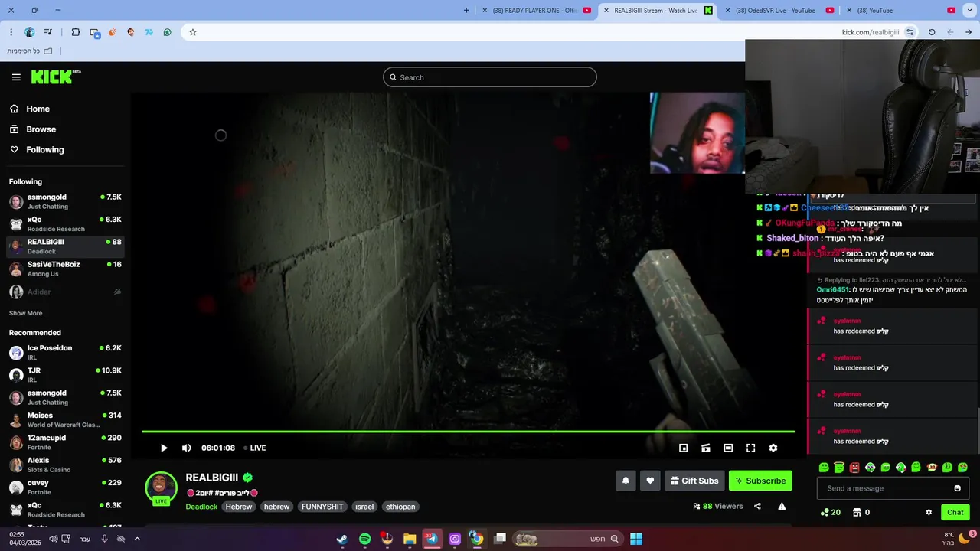
Task: Open a new browser tab
Action: (466, 11)
